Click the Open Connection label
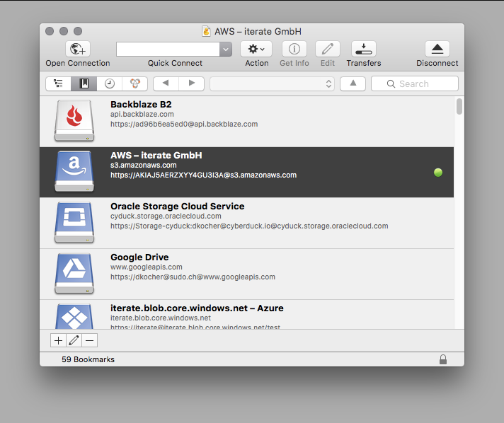The image size is (504, 423). pos(78,63)
